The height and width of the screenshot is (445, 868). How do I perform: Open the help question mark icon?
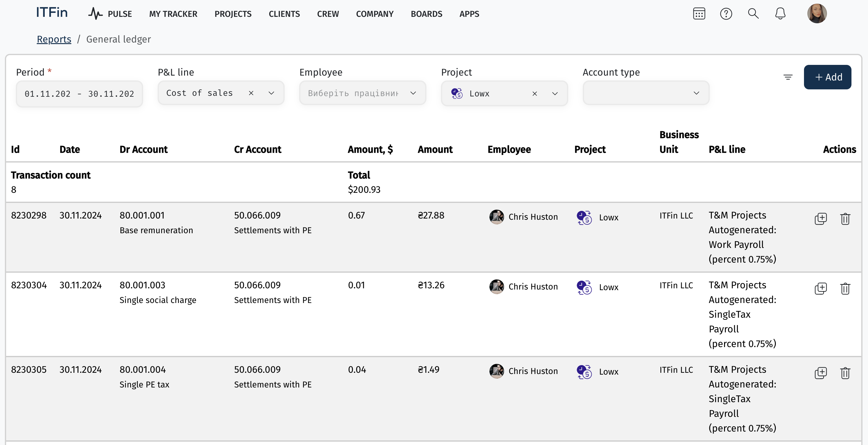pos(726,14)
